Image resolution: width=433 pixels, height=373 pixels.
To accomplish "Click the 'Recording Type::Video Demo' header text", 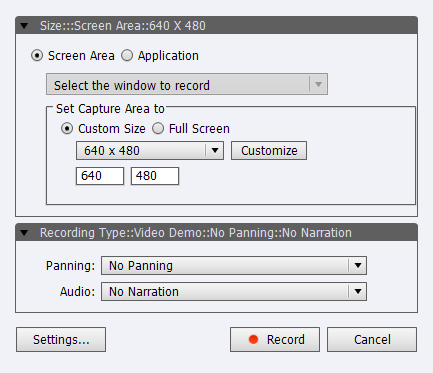I will [x=196, y=233].
